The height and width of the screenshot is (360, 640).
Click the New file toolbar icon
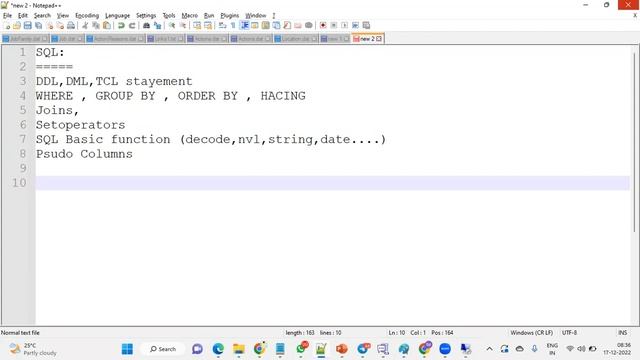(x=7, y=26)
